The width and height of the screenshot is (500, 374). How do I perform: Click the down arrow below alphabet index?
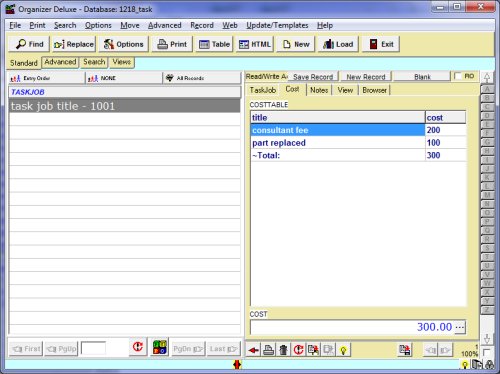click(487, 339)
